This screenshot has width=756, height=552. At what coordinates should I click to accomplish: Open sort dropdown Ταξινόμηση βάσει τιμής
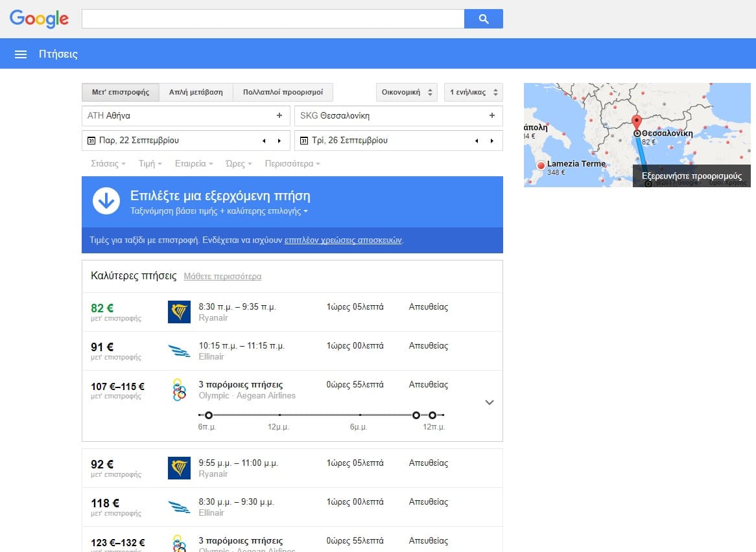click(219, 211)
